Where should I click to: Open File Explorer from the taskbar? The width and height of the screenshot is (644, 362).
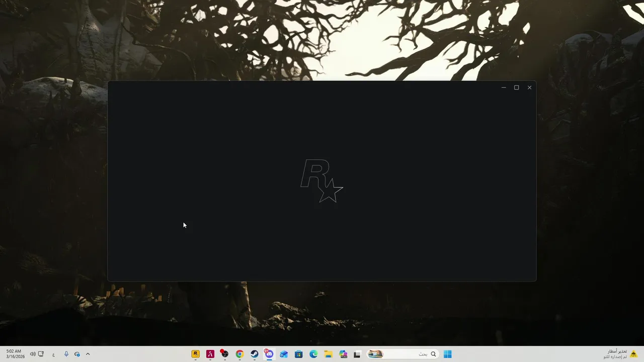328,354
